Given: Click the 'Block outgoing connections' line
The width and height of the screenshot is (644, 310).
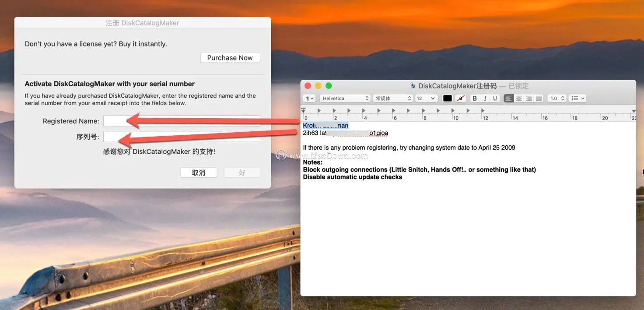Looking at the screenshot, I should [419, 169].
